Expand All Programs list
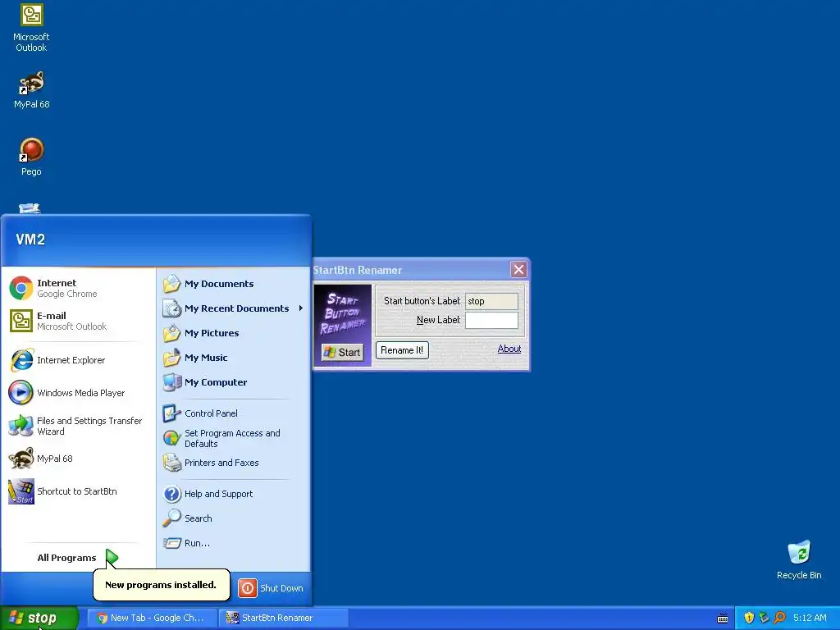This screenshot has height=630, width=840. [x=77, y=558]
